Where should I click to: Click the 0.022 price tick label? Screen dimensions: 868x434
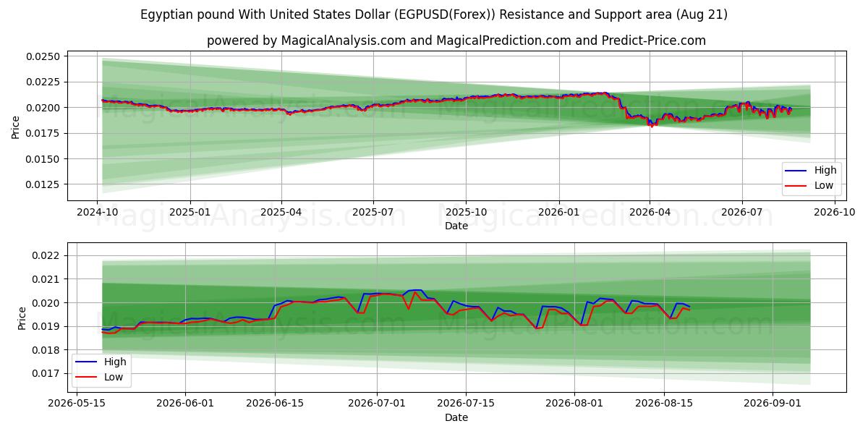tap(48, 255)
